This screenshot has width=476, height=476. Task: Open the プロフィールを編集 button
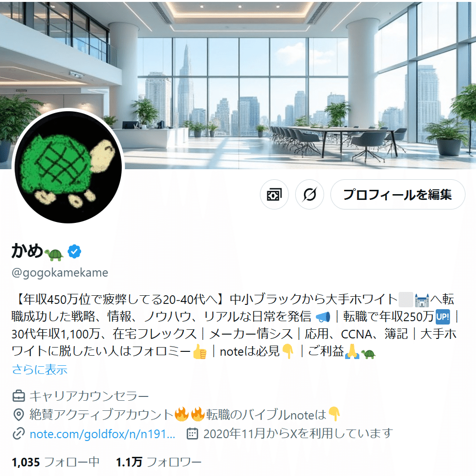(398, 195)
